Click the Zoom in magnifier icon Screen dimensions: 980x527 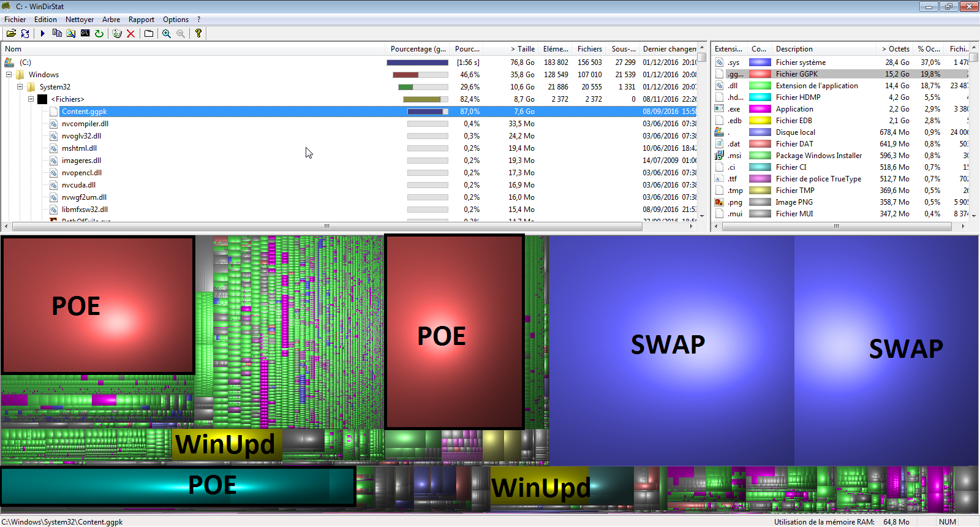(167, 34)
